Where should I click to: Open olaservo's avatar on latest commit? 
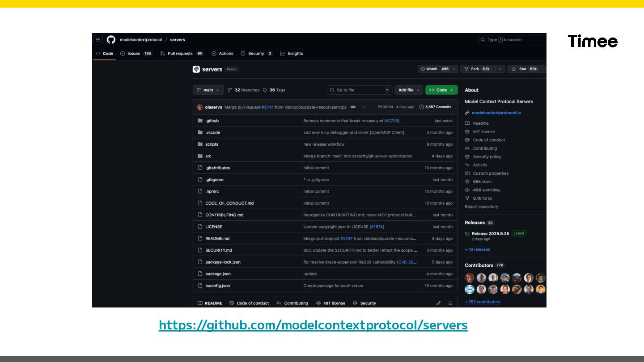tap(200, 107)
